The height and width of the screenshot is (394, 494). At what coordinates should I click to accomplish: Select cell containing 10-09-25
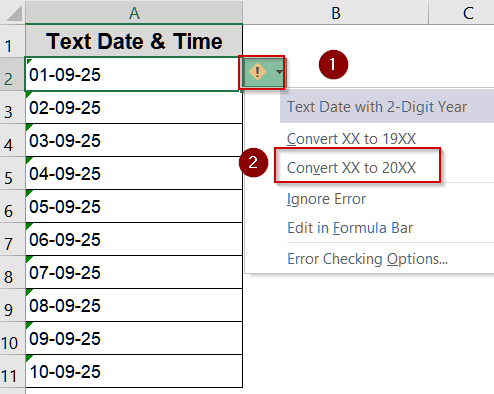coord(134,371)
